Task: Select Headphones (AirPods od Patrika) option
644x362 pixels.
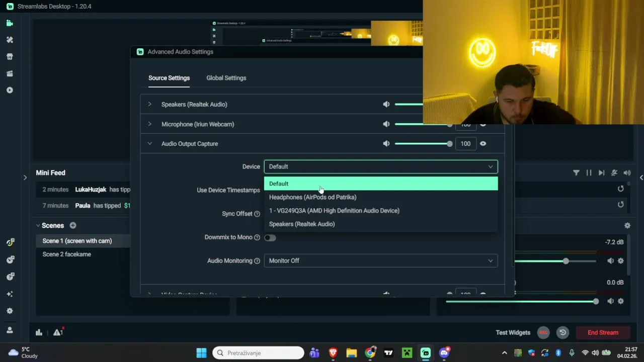Action: click(x=381, y=197)
